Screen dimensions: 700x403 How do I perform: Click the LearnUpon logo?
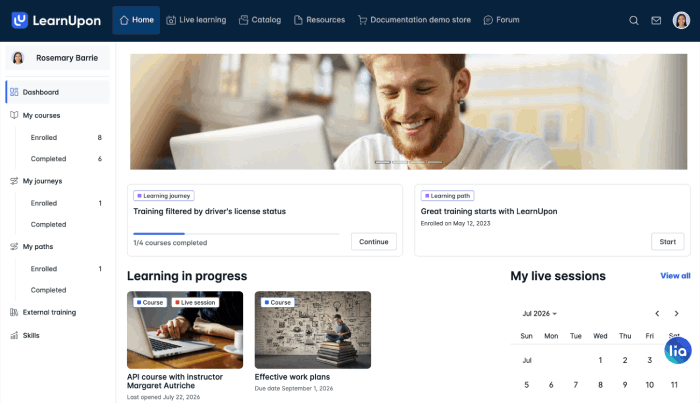coord(56,20)
